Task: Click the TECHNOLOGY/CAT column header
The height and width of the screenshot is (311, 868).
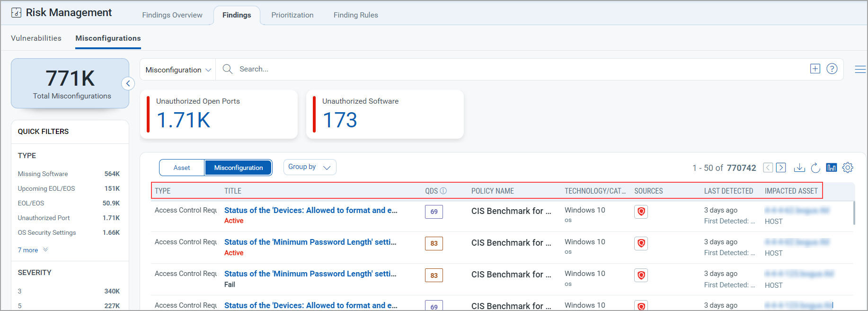Action: coord(595,191)
